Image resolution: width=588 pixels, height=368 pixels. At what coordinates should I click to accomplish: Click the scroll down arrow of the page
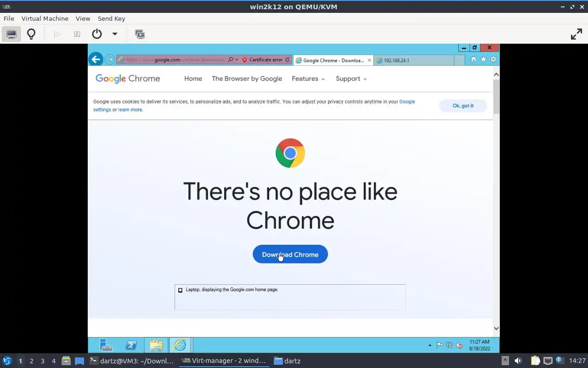(496, 328)
